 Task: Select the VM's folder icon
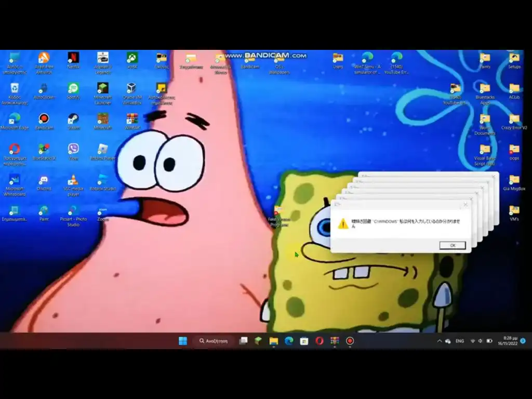coord(514,213)
